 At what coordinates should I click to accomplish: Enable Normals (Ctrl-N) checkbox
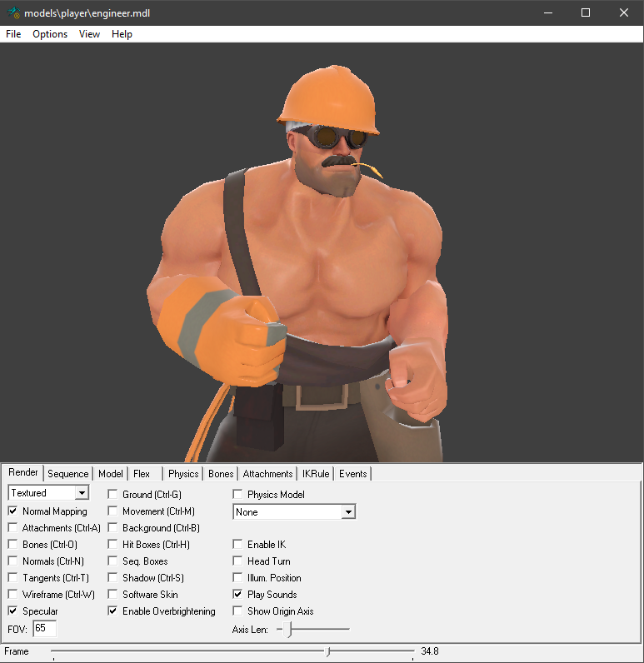pos(13,561)
